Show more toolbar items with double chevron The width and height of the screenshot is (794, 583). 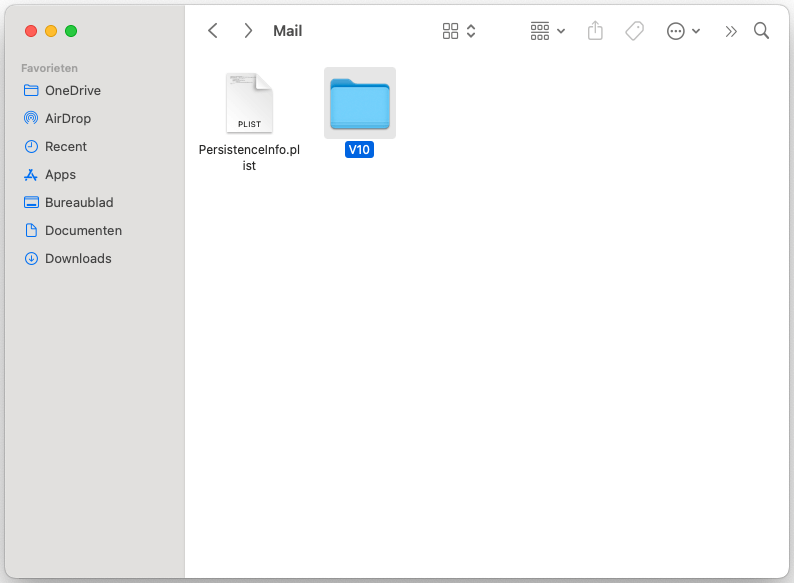(x=731, y=31)
